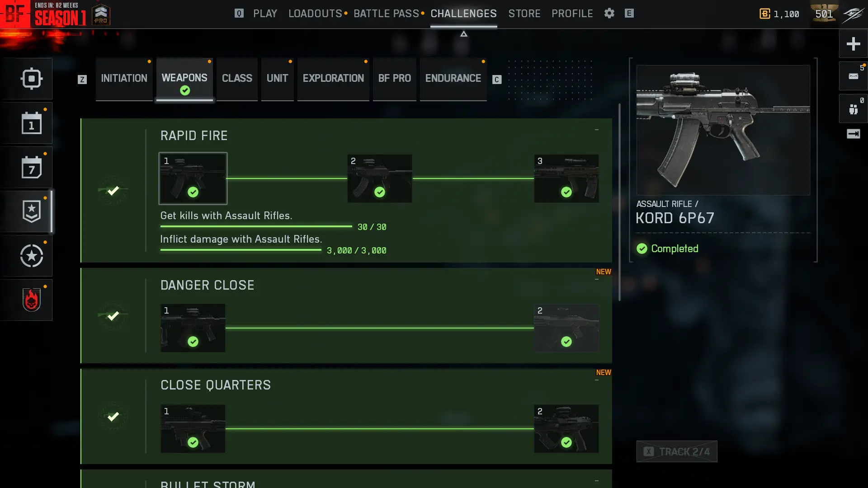The width and height of the screenshot is (868, 488).
Task: Open the circled star sidebar icon
Action: pyautogui.click(x=31, y=256)
